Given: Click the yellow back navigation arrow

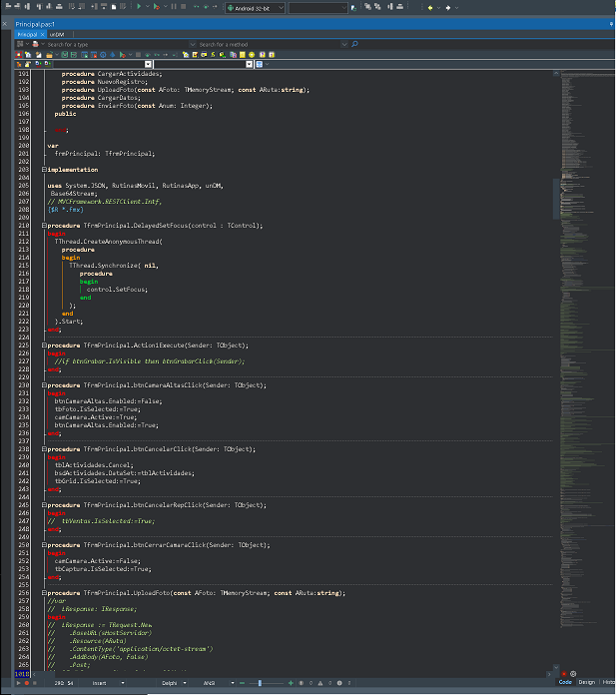Looking at the screenshot, I should coord(431,7).
